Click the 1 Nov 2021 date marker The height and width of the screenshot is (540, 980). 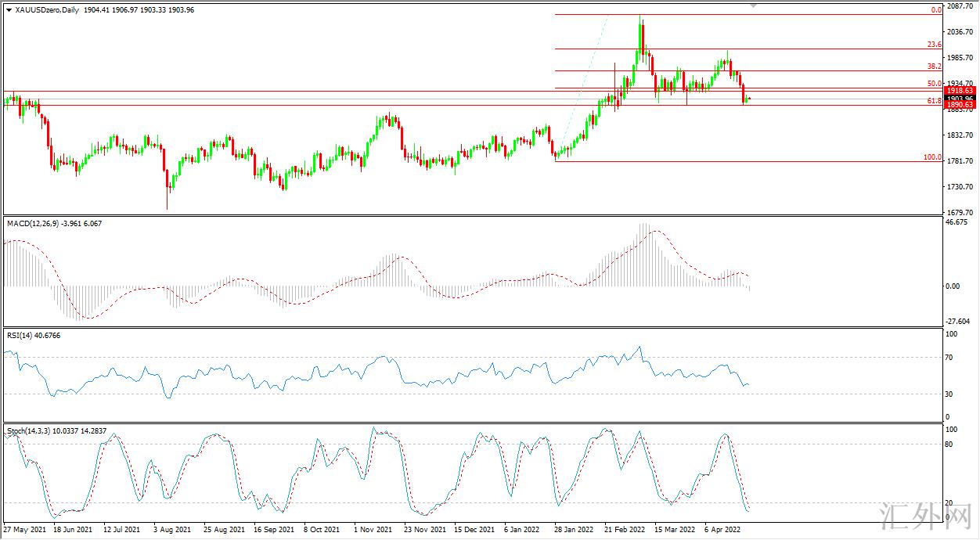pos(373,530)
